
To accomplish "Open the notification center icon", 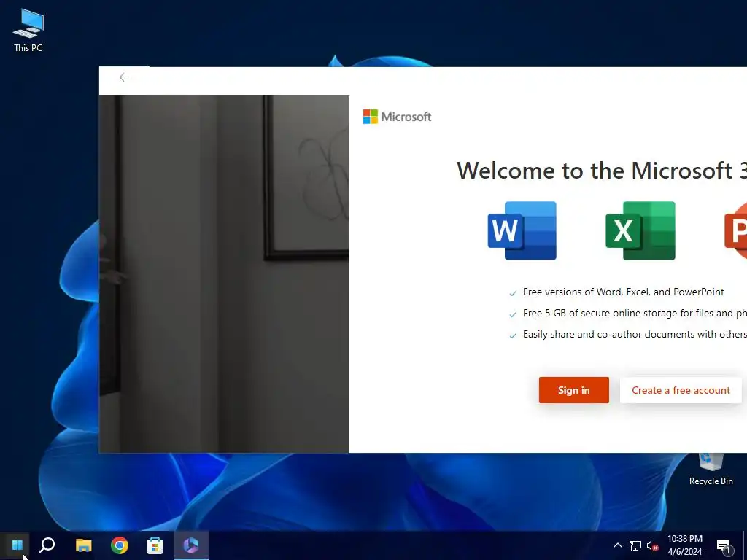I will pos(724,545).
